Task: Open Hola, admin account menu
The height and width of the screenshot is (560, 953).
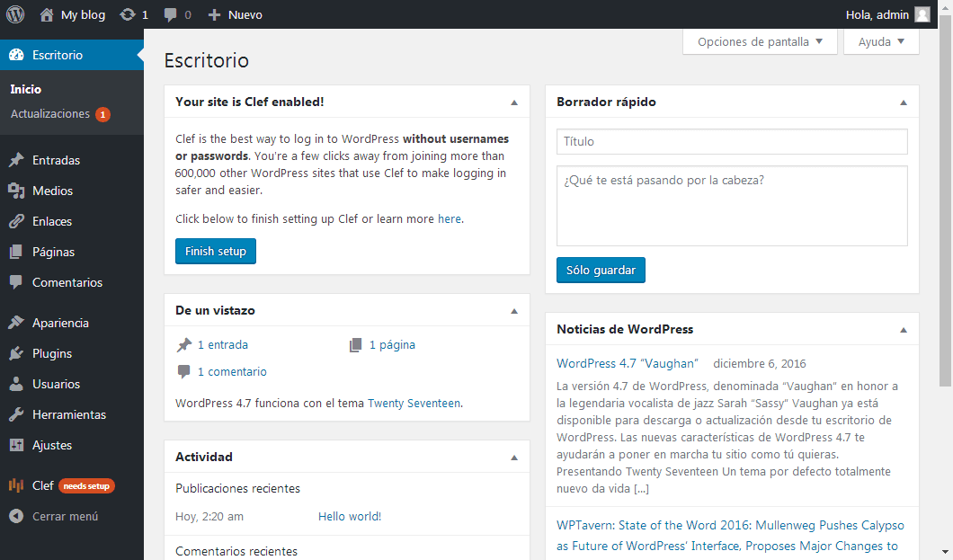Action: pyautogui.click(x=888, y=14)
